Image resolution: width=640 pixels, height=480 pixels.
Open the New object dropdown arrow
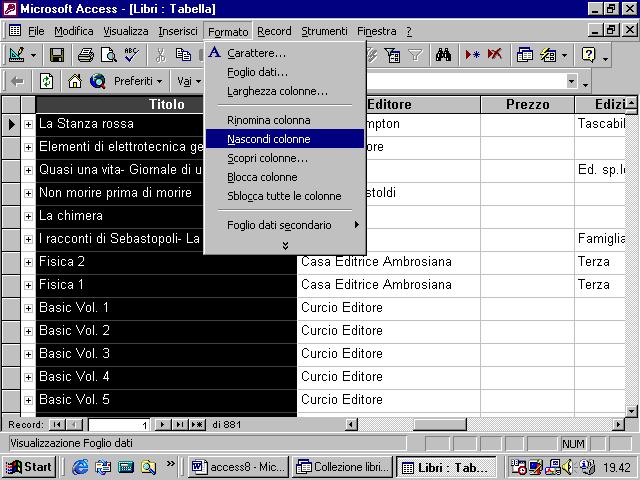(x=564, y=55)
